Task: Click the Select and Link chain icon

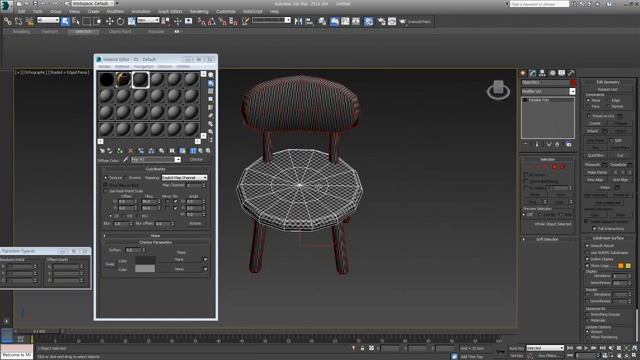Action: click(7, 21)
